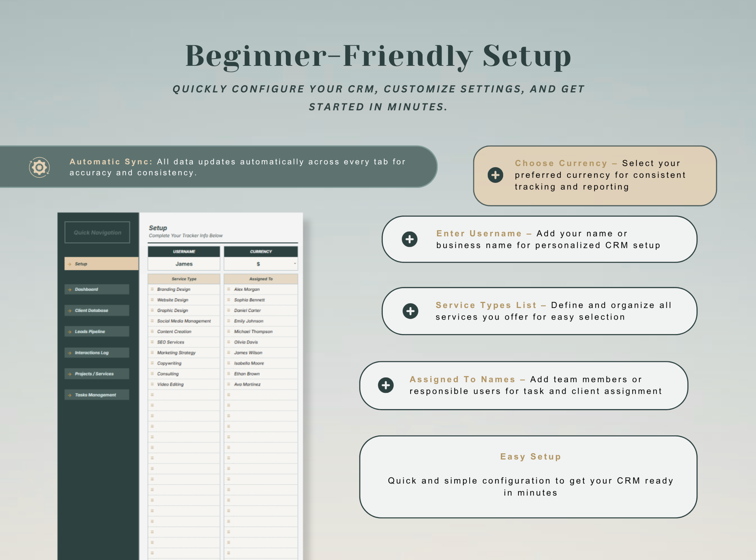The width and height of the screenshot is (756, 560).
Task: Select the Marketing Strategy cell
Action: pyautogui.click(x=184, y=353)
